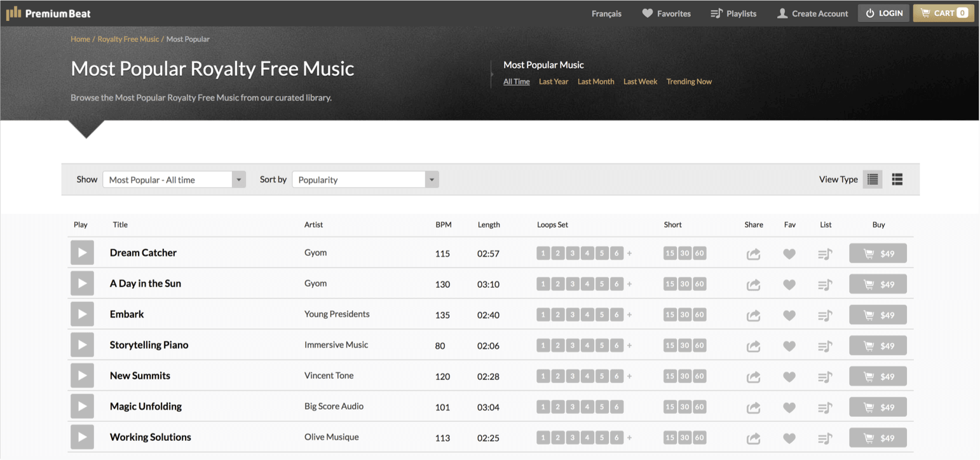Expand Working Solutions loops plus sign

click(630, 438)
